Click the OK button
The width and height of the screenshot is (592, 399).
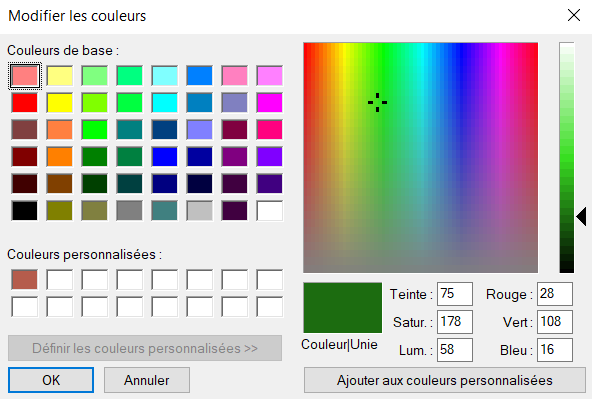tap(51, 380)
